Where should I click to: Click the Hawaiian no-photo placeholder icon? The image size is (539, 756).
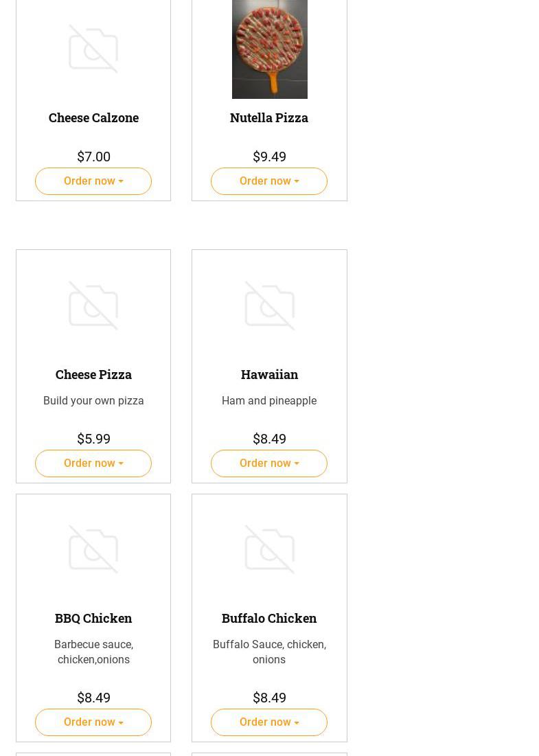(x=269, y=306)
